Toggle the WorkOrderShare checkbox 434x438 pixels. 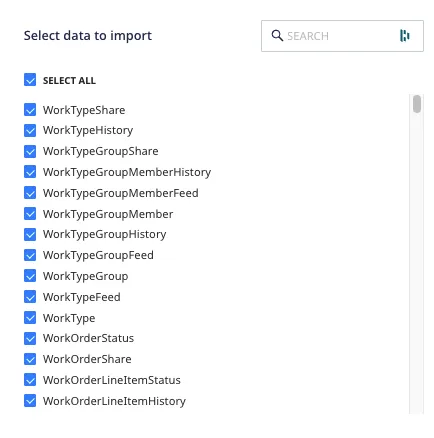click(x=30, y=359)
